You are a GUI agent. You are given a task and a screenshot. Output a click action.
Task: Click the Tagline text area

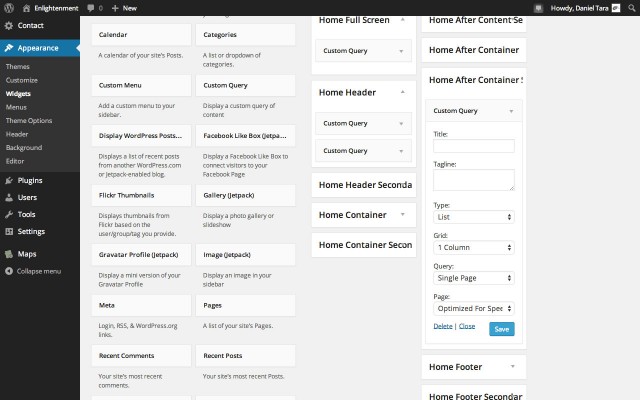[x=473, y=180]
